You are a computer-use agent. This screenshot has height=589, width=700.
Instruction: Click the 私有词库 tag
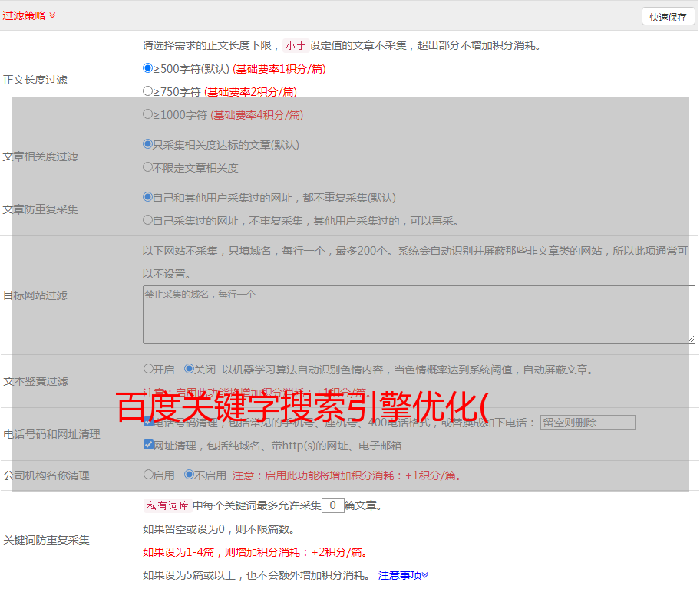point(168,505)
